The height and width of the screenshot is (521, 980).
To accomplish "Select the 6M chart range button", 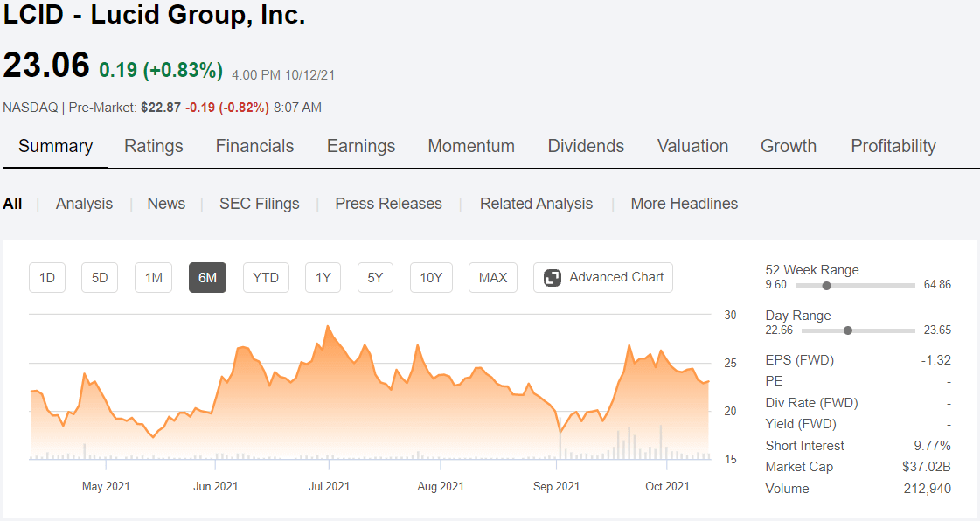I will tap(207, 277).
